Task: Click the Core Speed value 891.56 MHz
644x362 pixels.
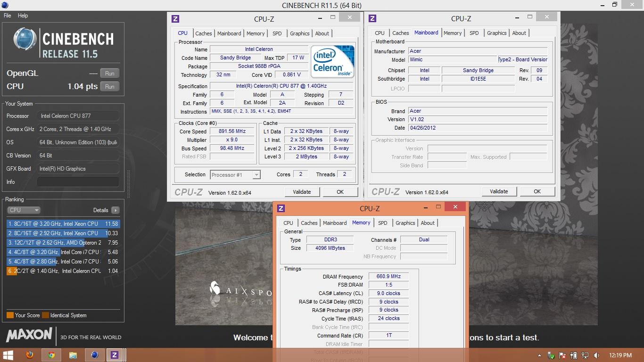Action: click(232, 132)
